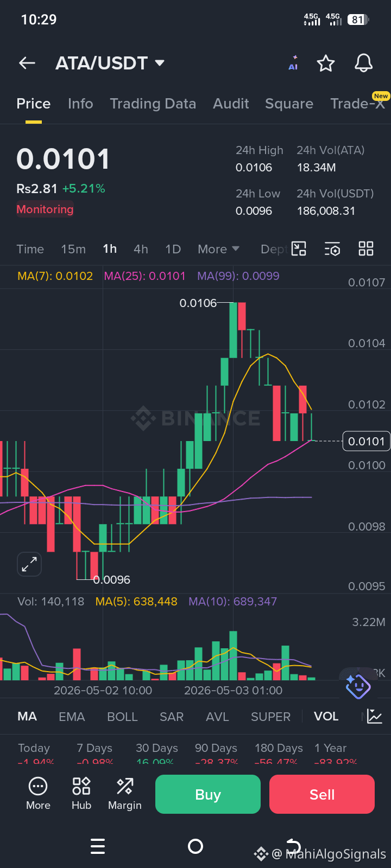Screen dimensions: 391x868
Task: Tap the current price tag 0.0101 on axis
Action: tap(367, 441)
